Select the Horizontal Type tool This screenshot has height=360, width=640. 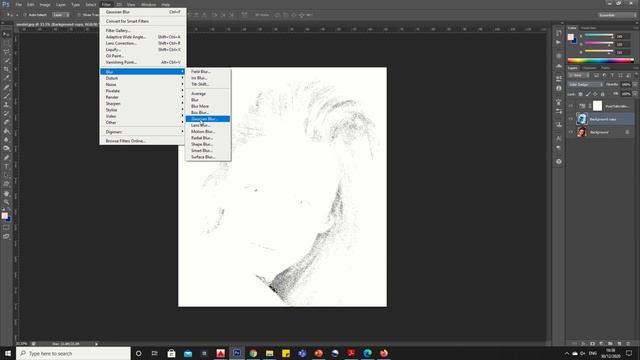pyautogui.click(x=6, y=166)
